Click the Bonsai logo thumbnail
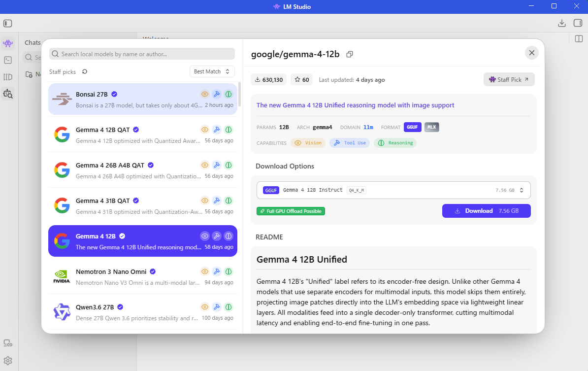Image resolution: width=588 pixels, height=371 pixels. 62,99
